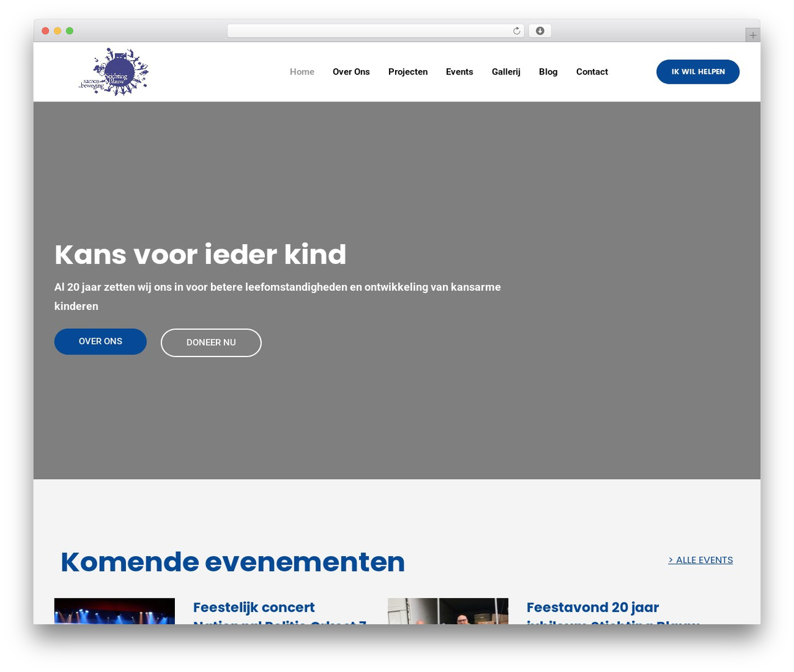
Task: Go to the Over Ons menu item
Action: coord(351,72)
